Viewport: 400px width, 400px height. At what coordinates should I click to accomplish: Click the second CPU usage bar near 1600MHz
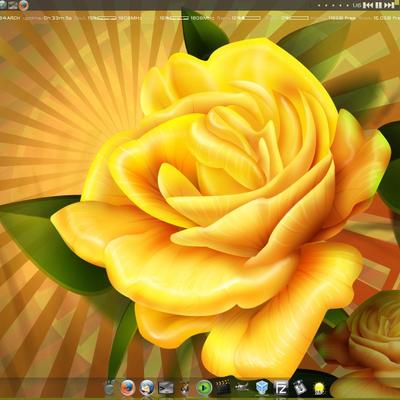(179, 18)
